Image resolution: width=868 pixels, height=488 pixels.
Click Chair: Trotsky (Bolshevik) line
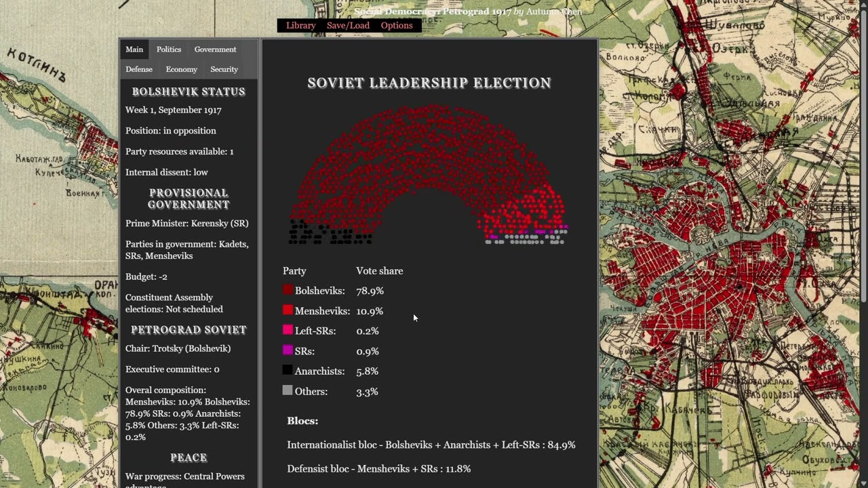coord(178,348)
